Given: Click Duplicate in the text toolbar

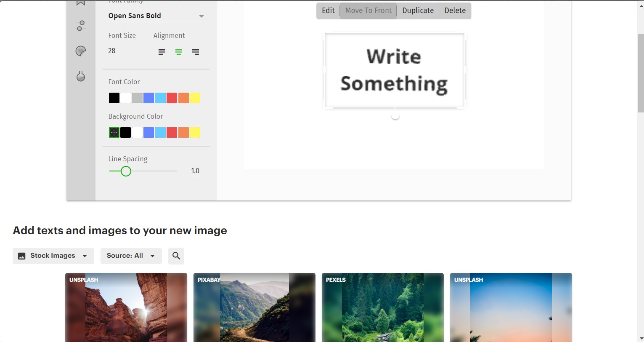Looking at the screenshot, I should [x=418, y=11].
